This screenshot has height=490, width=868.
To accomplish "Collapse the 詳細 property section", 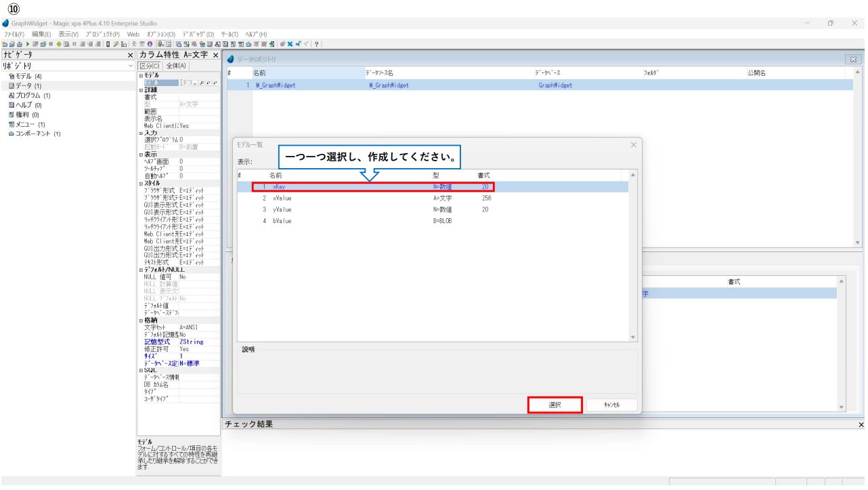I will point(141,90).
